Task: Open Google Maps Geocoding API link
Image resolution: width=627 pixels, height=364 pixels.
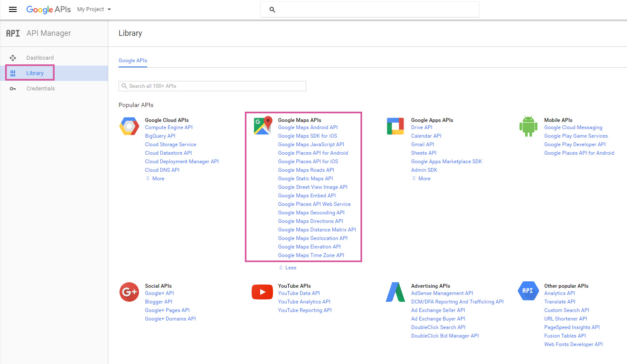Action: [311, 213]
